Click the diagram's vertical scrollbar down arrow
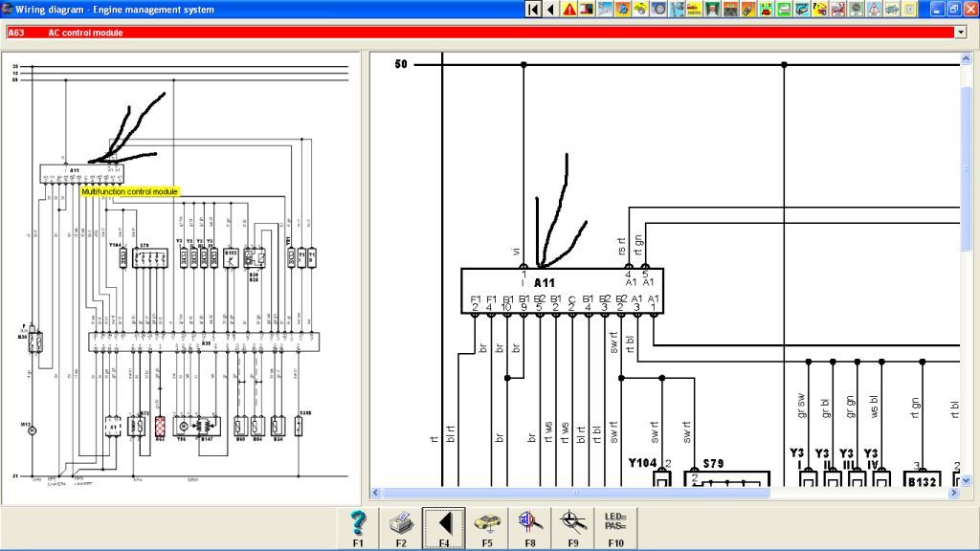The image size is (980, 551). [x=966, y=480]
